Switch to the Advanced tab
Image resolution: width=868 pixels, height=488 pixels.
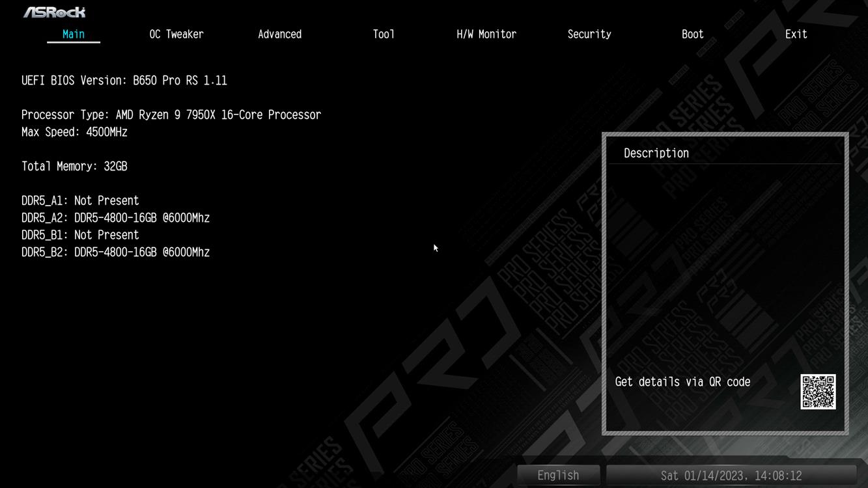tap(279, 34)
